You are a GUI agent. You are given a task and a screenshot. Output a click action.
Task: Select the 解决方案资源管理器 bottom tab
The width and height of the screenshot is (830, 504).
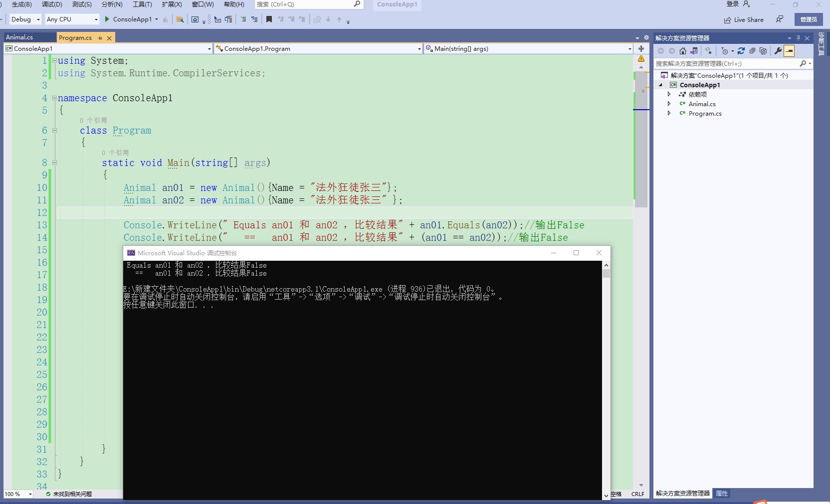point(682,494)
